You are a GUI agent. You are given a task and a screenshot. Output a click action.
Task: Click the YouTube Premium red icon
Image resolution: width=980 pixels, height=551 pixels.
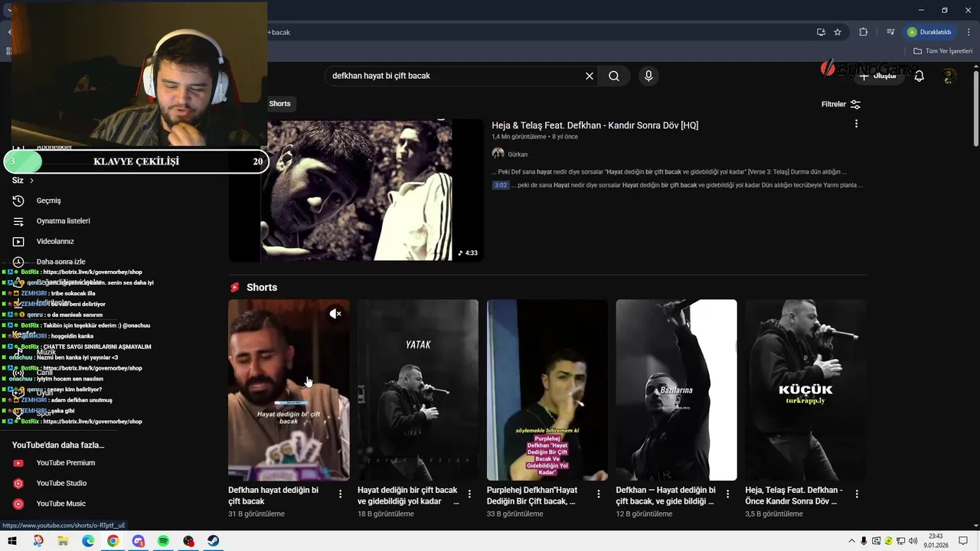[x=18, y=463]
